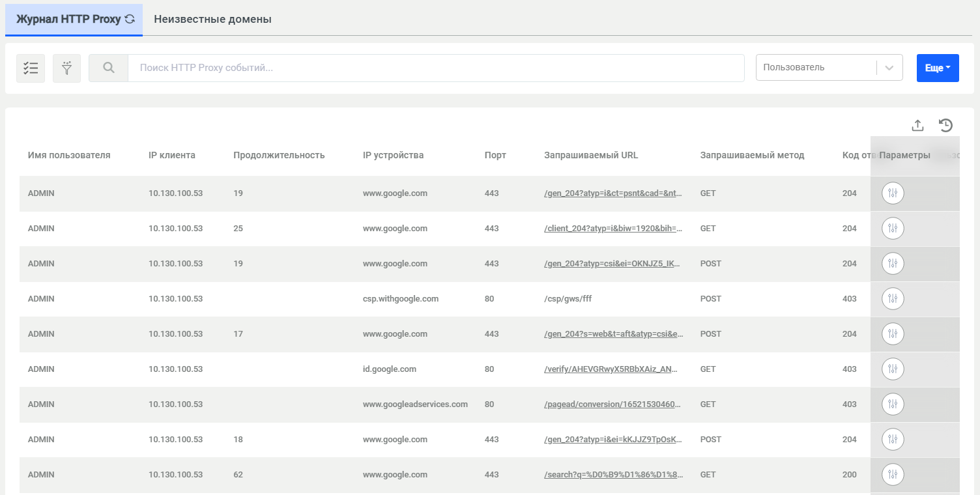The width and height of the screenshot is (980, 495).
Task: Open parameters for the /gen_204?atyp=i&ct=psnt row
Action: pos(893,193)
